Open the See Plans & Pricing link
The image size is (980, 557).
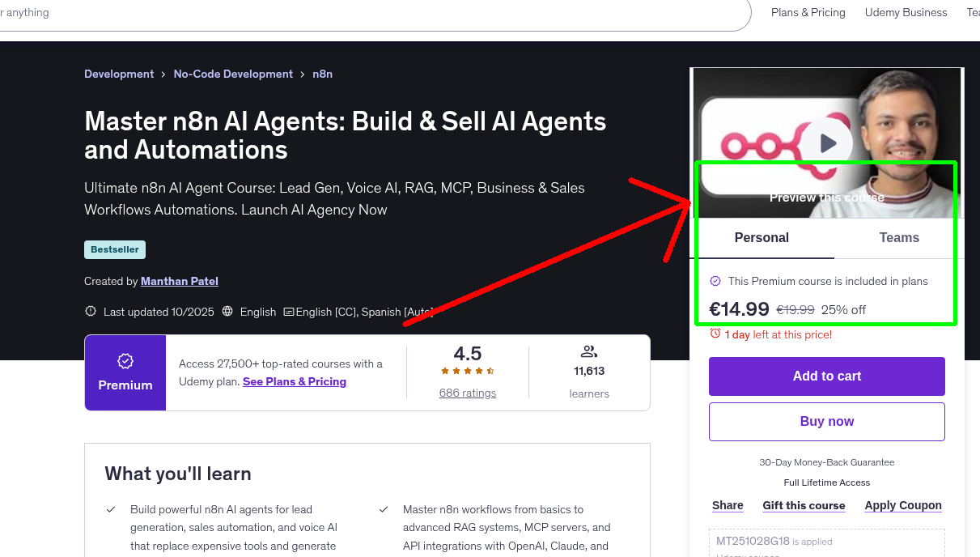coord(295,381)
